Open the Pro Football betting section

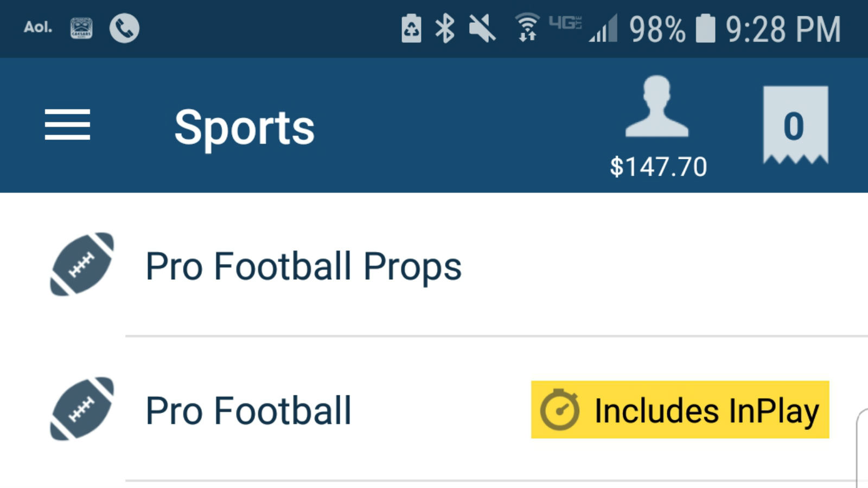tap(248, 410)
